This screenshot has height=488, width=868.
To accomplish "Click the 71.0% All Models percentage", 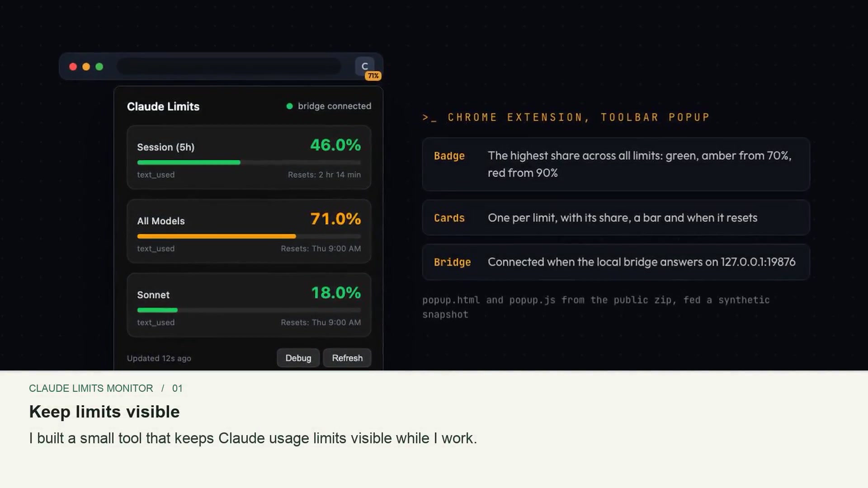I will pyautogui.click(x=335, y=219).
